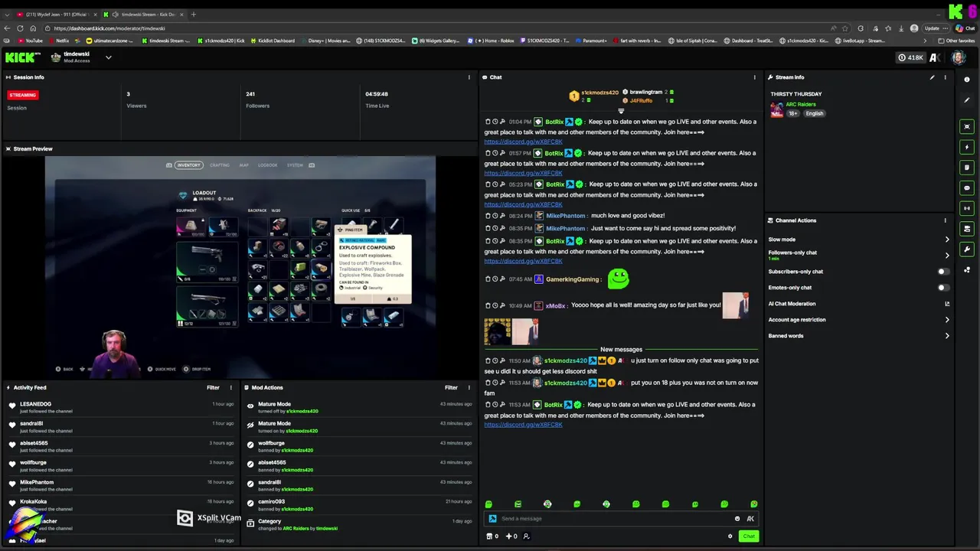This screenshot has width=980, height=551.
Task: Jump to New messages divider
Action: pyautogui.click(x=621, y=350)
